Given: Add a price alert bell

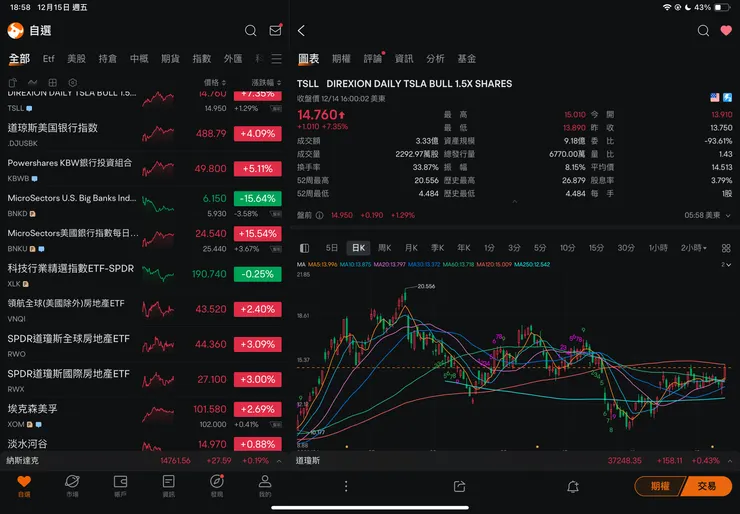Looking at the screenshot, I should click(x=573, y=487).
